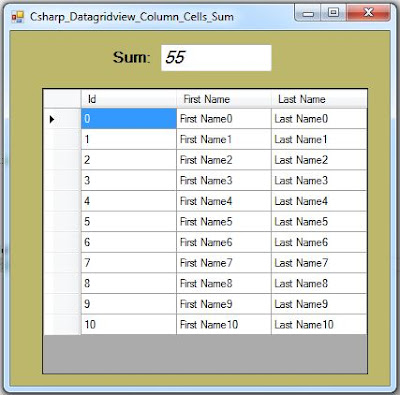
Task: Click the cell First Name5
Action: (x=224, y=222)
